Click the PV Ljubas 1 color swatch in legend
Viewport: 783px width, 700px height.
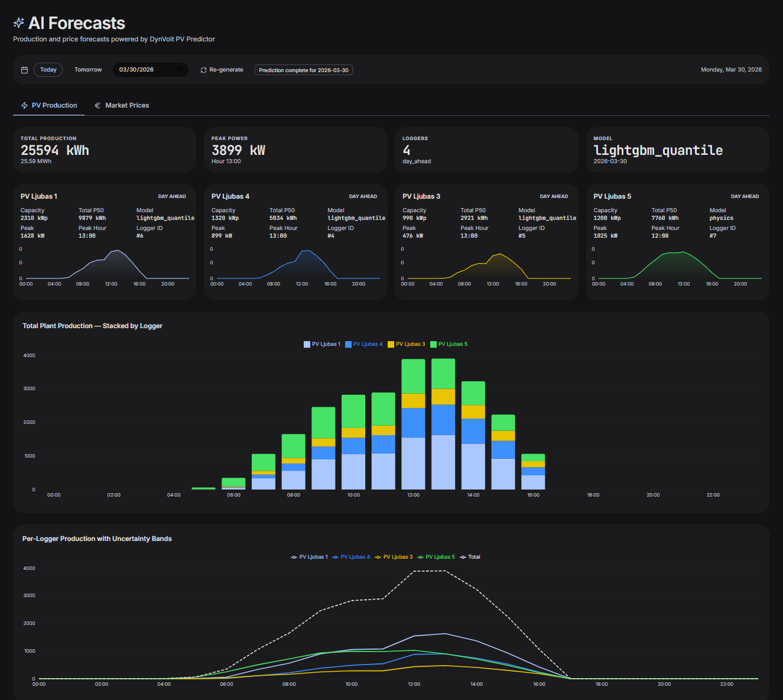pos(306,343)
